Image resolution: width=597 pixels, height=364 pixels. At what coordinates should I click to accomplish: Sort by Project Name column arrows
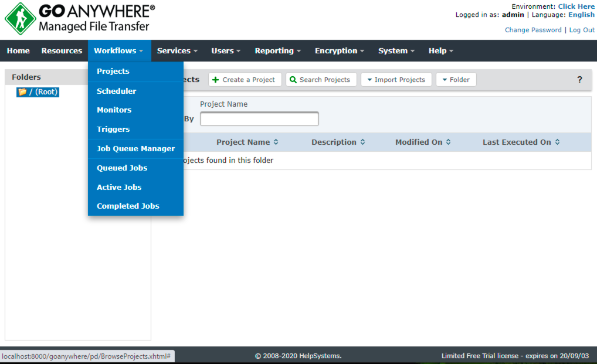(x=276, y=142)
